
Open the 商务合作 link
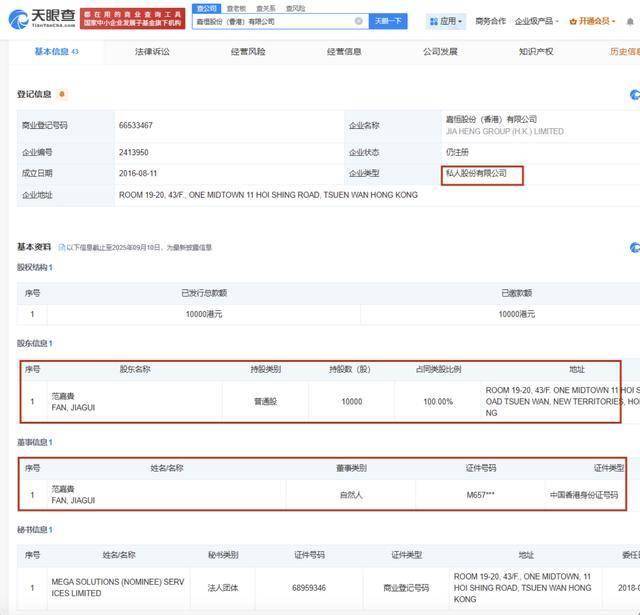490,21
